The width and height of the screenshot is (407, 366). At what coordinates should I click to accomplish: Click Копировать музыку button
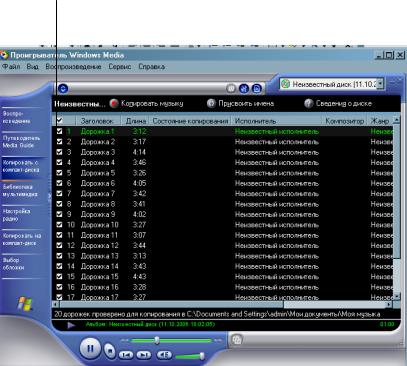pyautogui.click(x=147, y=103)
